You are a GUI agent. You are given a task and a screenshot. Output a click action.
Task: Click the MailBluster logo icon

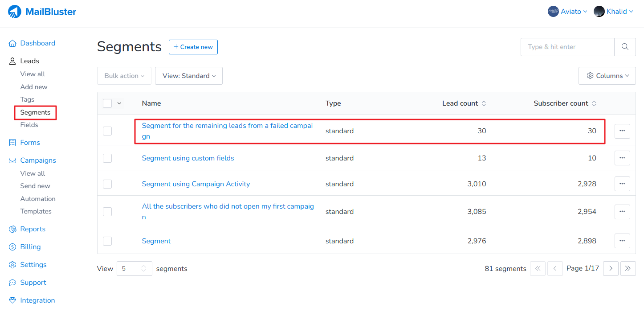(15, 12)
